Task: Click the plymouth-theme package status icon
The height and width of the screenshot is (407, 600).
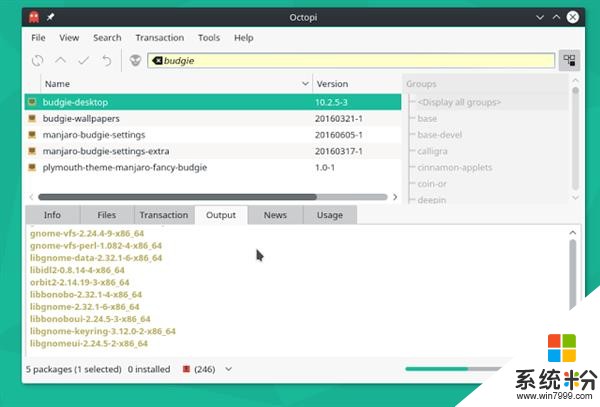Action: (x=32, y=167)
